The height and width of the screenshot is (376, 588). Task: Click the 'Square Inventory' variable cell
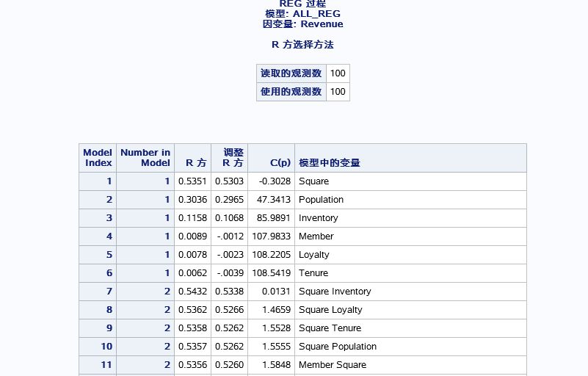(x=410, y=292)
